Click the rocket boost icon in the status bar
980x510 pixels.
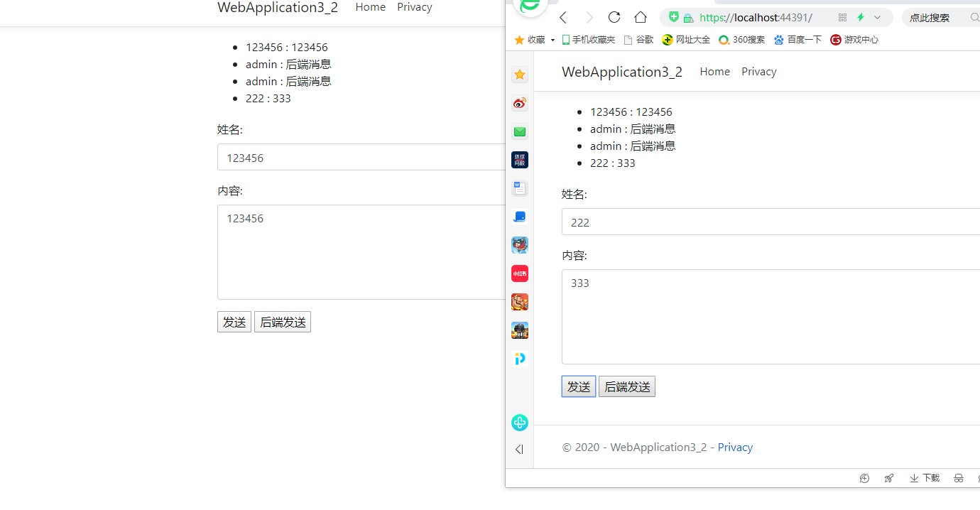[888, 477]
